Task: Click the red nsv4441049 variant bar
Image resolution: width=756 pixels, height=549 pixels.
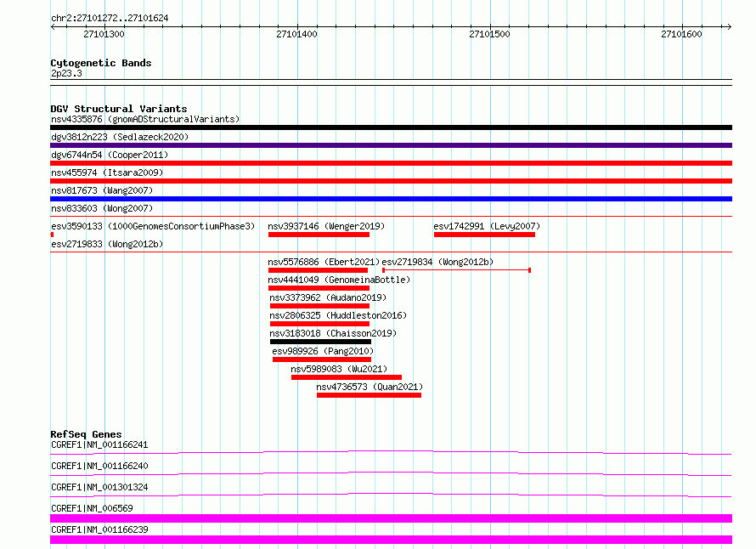Action: [x=319, y=288]
